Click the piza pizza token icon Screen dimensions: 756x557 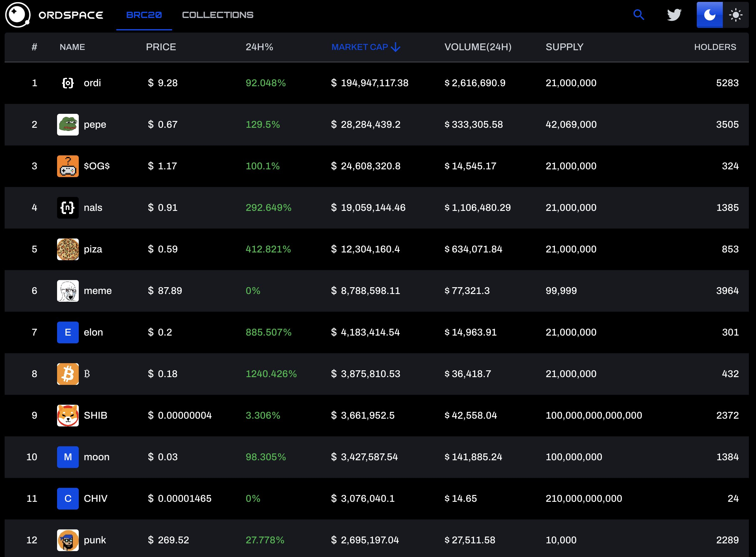68,249
